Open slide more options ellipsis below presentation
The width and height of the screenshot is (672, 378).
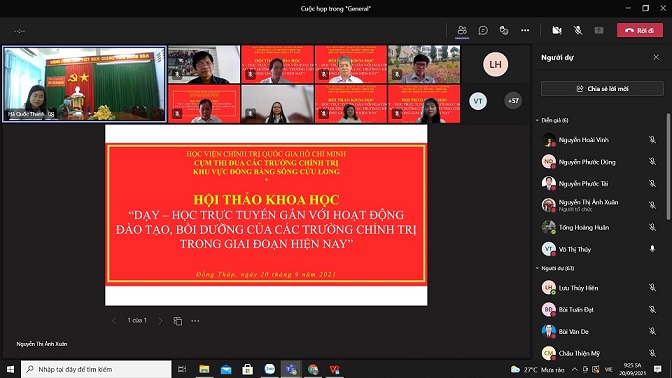(x=195, y=321)
